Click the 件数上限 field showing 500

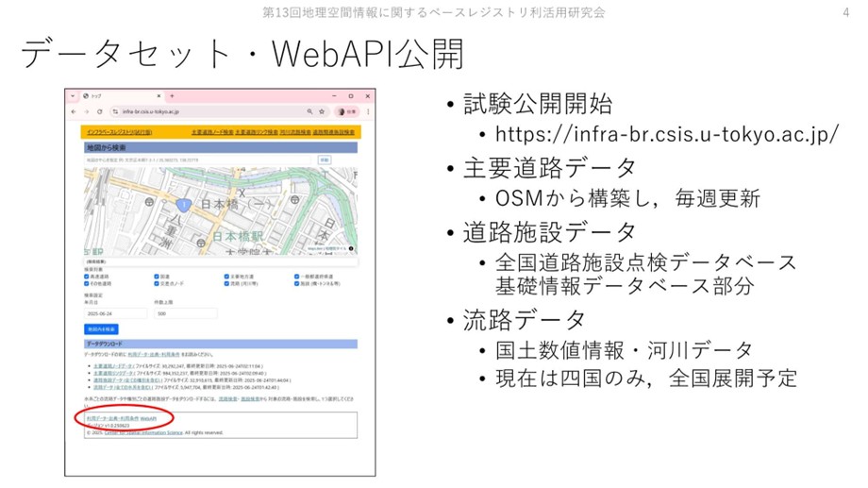(185, 313)
